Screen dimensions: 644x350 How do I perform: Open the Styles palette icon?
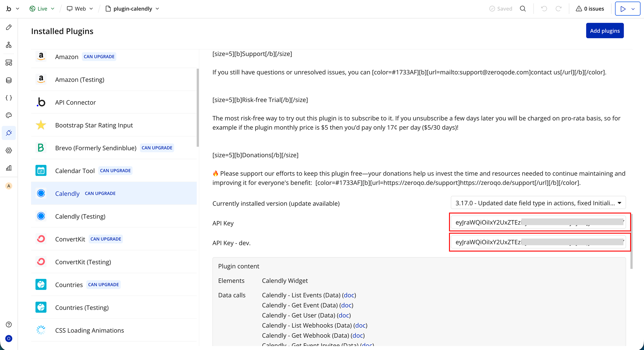click(9, 115)
